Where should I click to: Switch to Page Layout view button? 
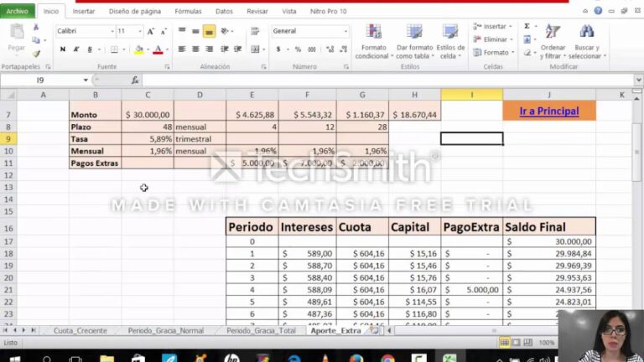pyautogui.click(x=516, y=342)
